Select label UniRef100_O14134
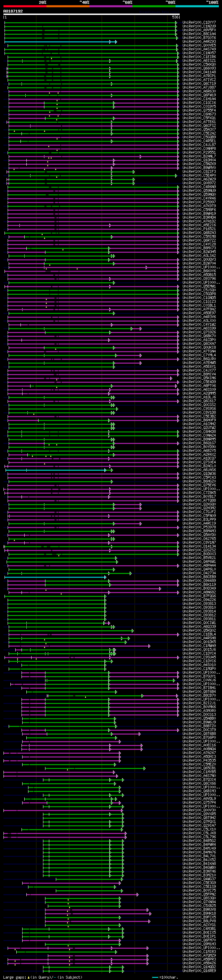Image resolution: width=222 pixels, height=980 pixels. pos(199,546)
